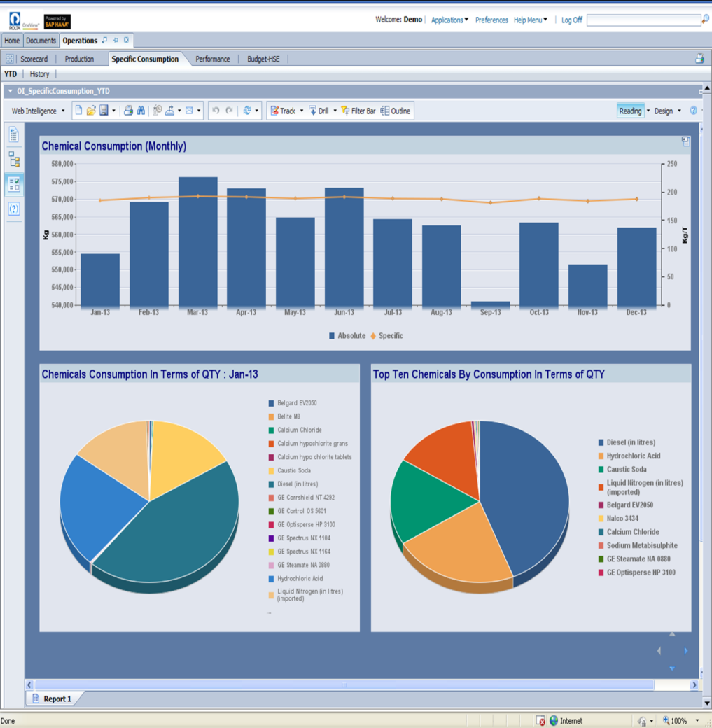Expand the Save options dropdown arrow

[114, 111]
